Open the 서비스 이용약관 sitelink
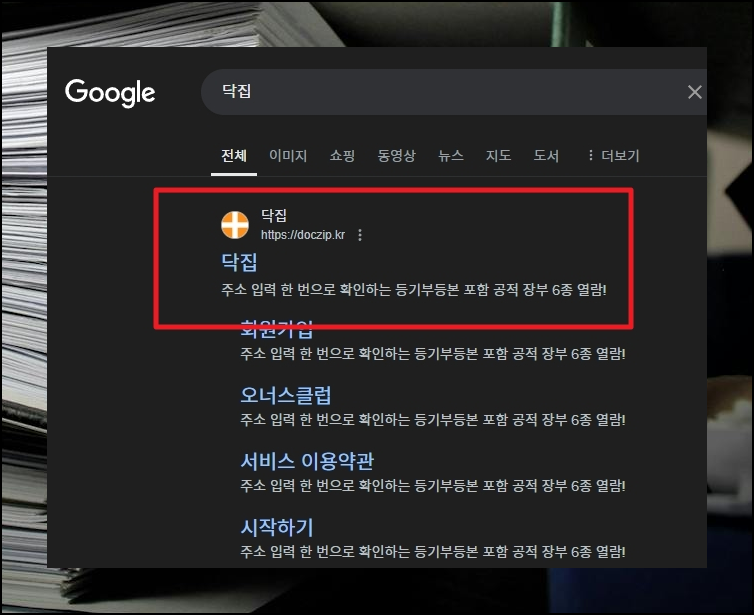The height and width of the screenshot is (615, 754). pos(307,461)
